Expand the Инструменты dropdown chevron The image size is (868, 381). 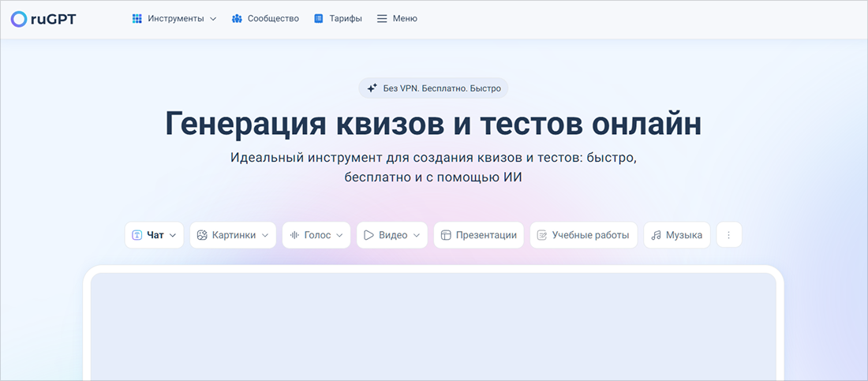(x=213, y=19)
